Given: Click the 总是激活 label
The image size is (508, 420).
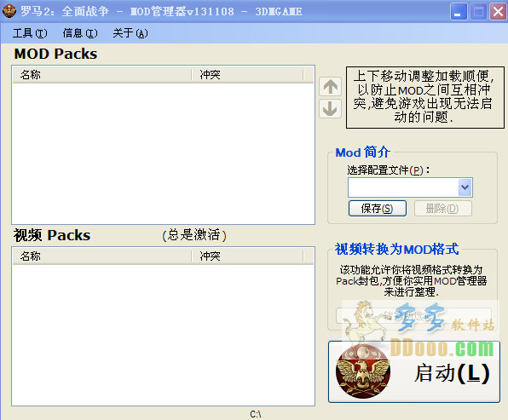Looking at the screenshot, I should 194,235.
